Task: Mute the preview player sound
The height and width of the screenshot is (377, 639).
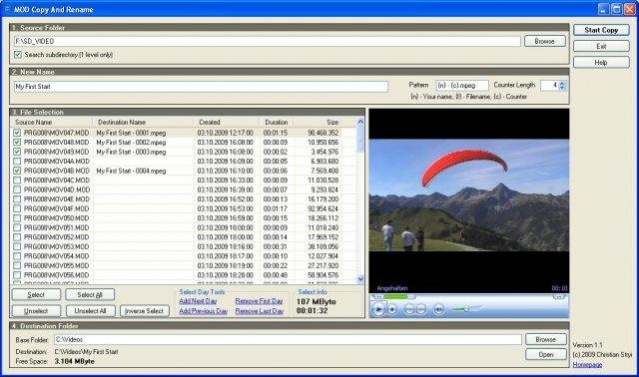Action: [x=439, y=309]
